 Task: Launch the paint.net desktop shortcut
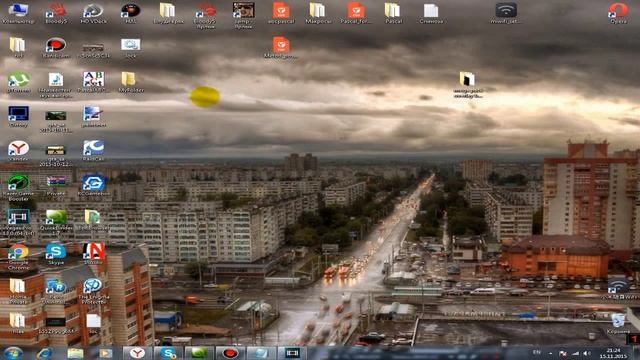coord(93,116)
